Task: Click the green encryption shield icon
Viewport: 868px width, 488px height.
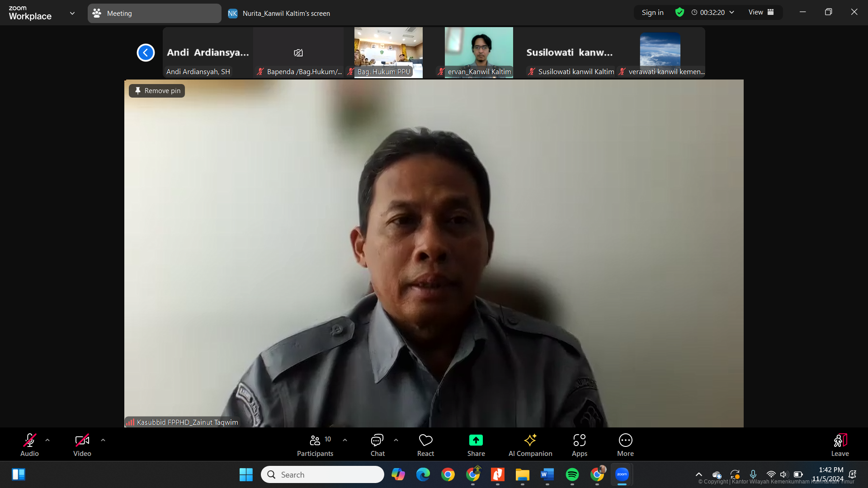Action: pyautogui.click(x=679, y=13)
